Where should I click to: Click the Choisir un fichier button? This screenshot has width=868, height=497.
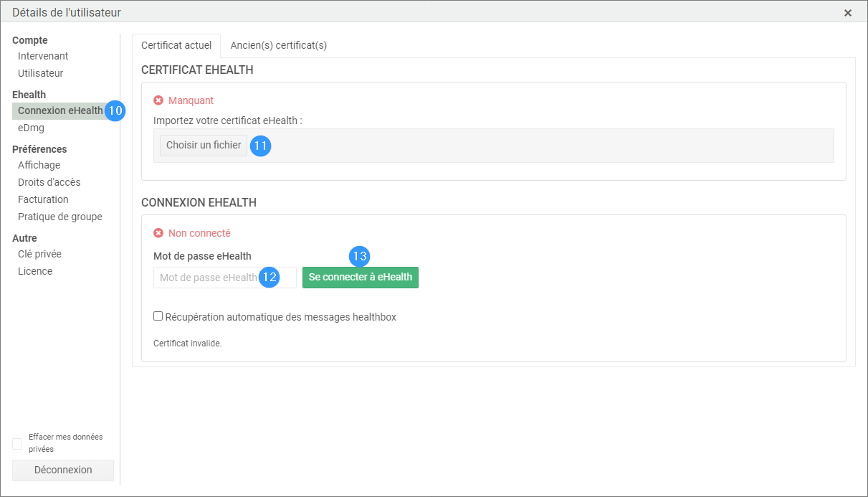click(204, 145)
